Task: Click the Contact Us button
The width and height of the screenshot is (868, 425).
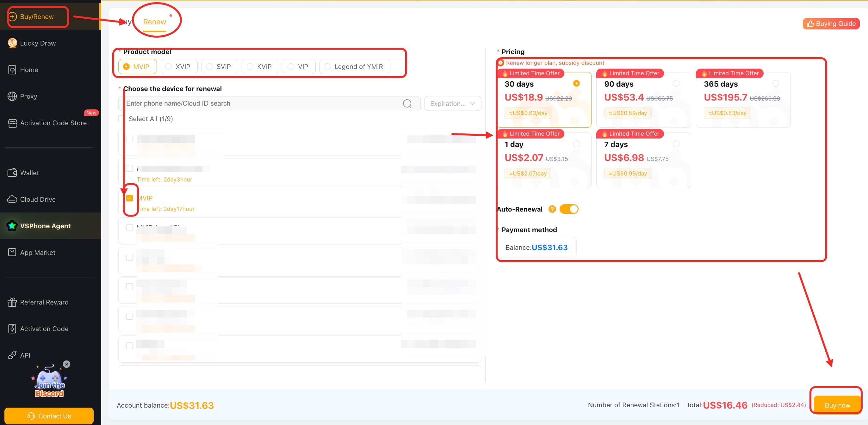Action: [x=49, y=416]
